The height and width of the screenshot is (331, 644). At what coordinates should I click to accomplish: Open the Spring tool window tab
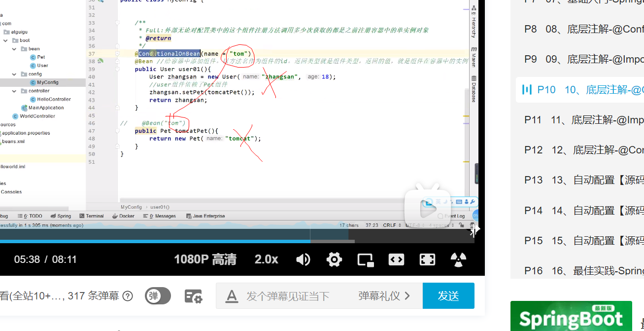point(61,216)
